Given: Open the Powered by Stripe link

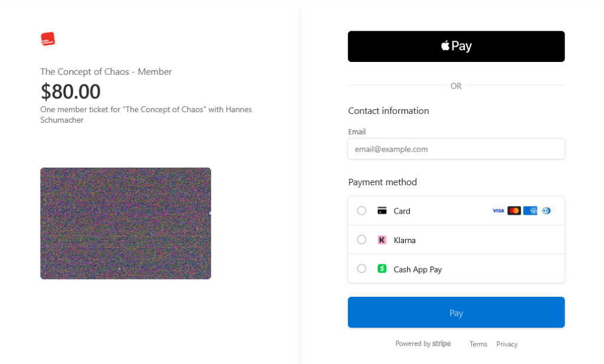Looking at the screenshot, I should (423, 343).
